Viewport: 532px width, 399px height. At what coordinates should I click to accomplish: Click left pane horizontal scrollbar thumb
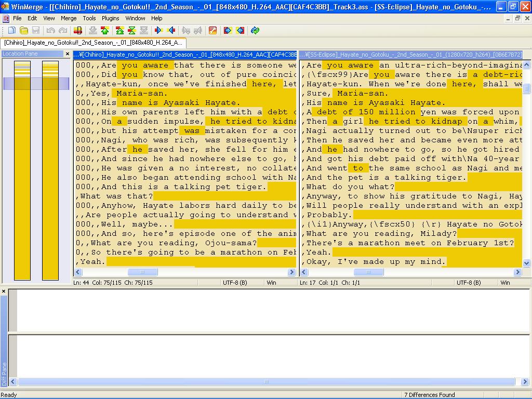pos(142,272)
